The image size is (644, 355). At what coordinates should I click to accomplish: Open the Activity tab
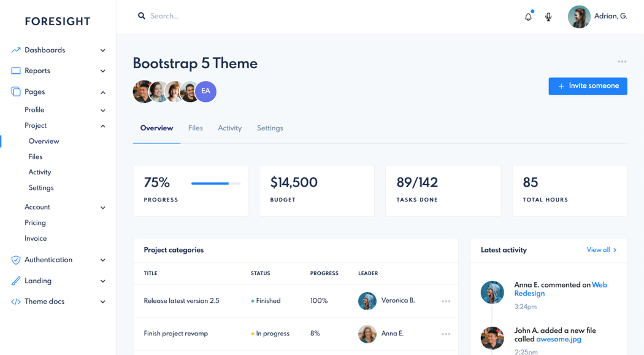229,128
